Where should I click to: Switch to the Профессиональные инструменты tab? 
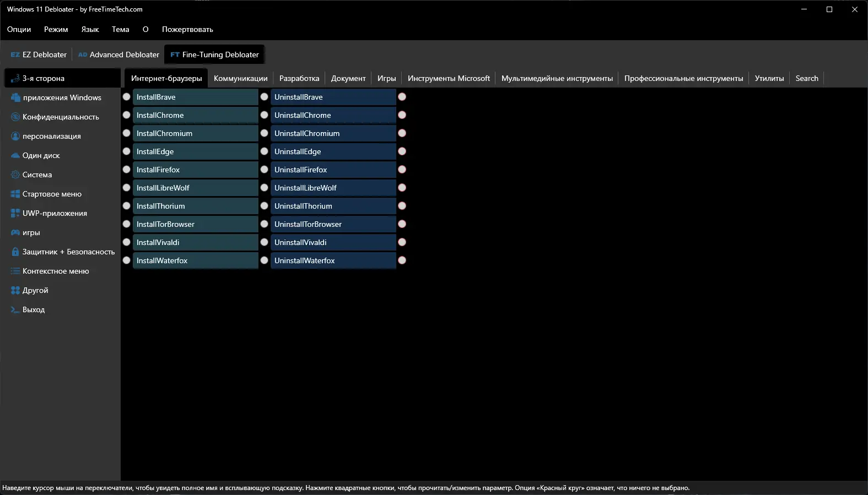tap(684, 78)
